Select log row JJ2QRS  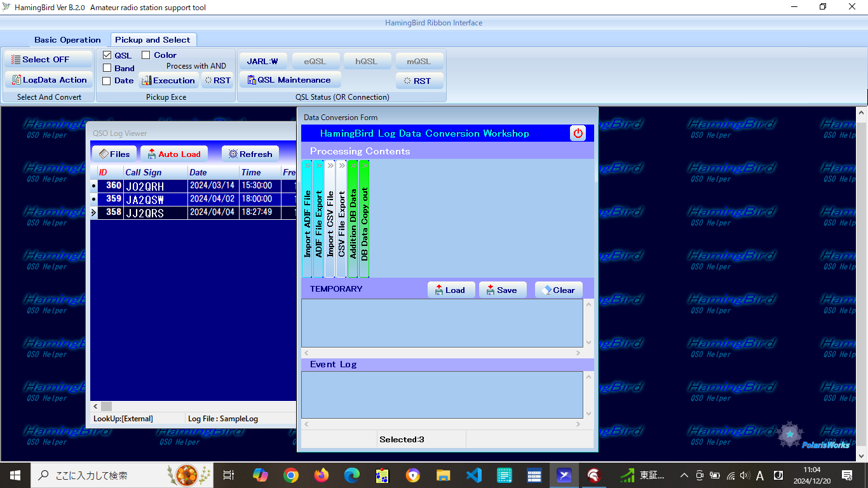click(x=193, y=213)
